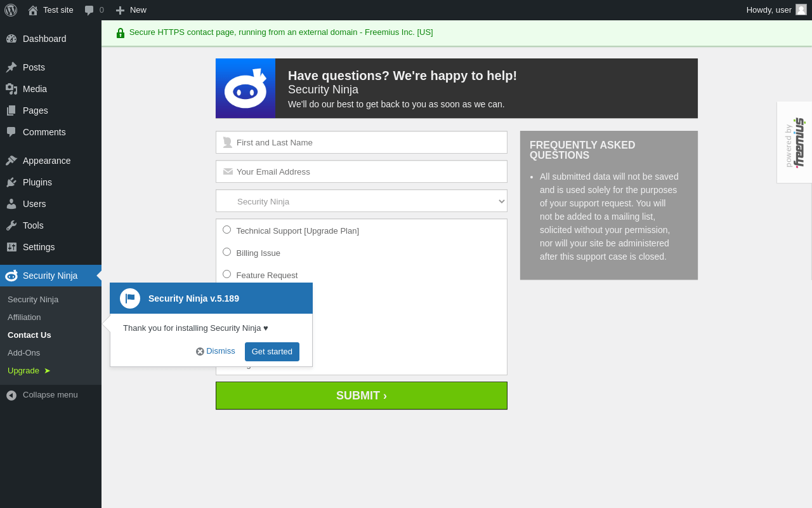The image size is (812, 508).
Task: Click the Users sidebar label
Action: [34, 204]
